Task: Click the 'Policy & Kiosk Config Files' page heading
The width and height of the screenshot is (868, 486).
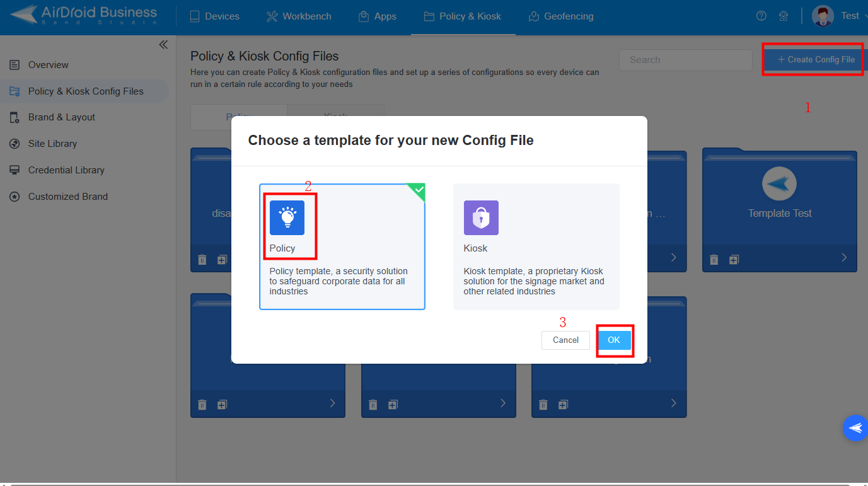Action: pos(265,56)
